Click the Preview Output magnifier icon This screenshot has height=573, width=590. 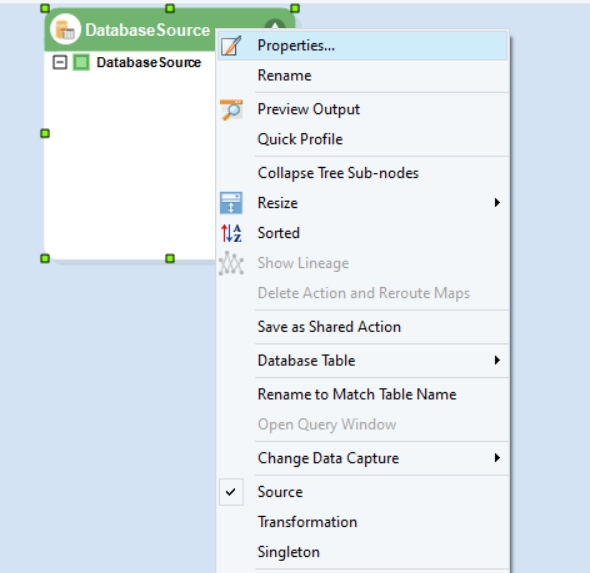click(x=231, y=109)
